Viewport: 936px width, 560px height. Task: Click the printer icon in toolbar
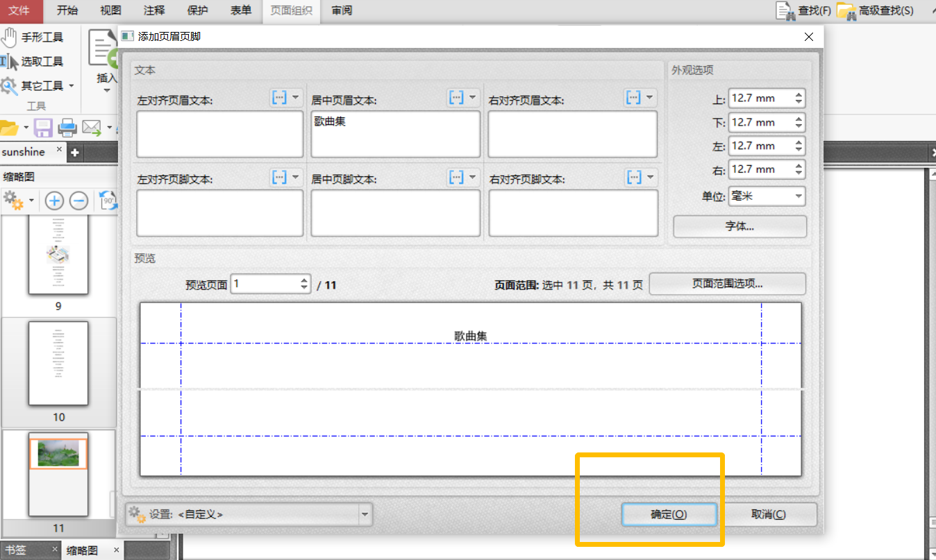(x=67, y=128)
